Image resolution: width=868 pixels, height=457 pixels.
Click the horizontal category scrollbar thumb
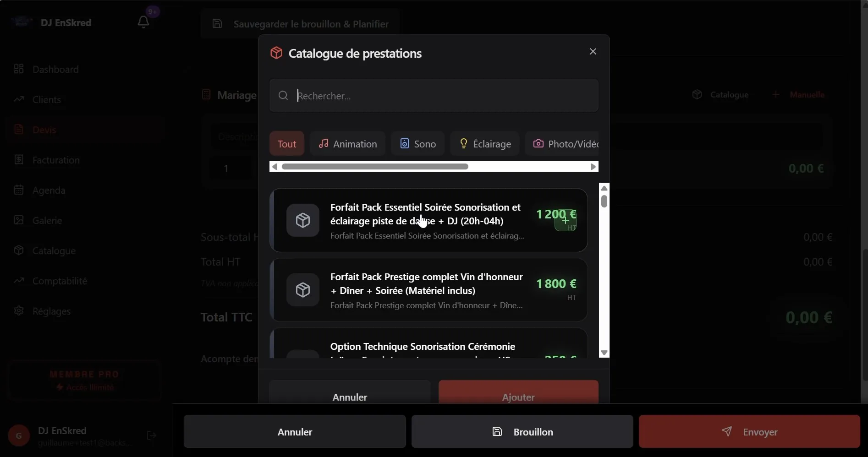(x=375, y=167)
